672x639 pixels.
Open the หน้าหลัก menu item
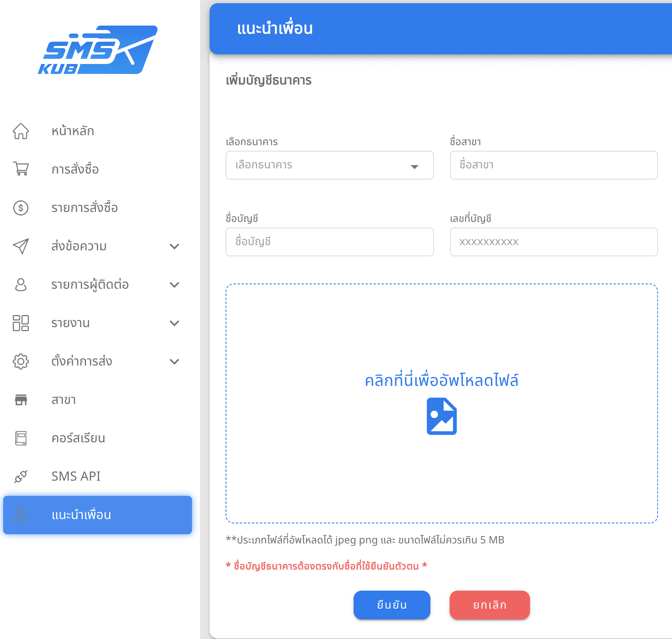(98, 131)
